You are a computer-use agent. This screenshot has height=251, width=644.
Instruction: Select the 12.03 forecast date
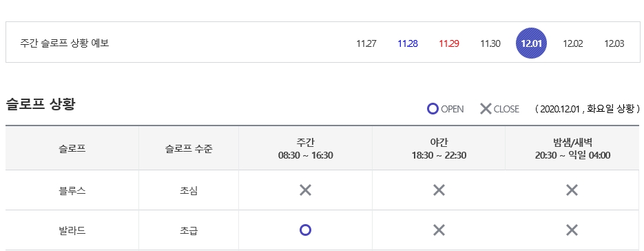[x=614, y=43]
